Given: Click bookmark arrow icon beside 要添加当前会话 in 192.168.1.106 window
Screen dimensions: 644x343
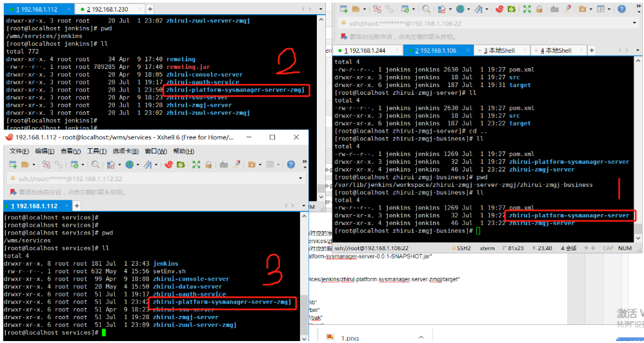Looking at the screenshot, I should coord(344,37).
